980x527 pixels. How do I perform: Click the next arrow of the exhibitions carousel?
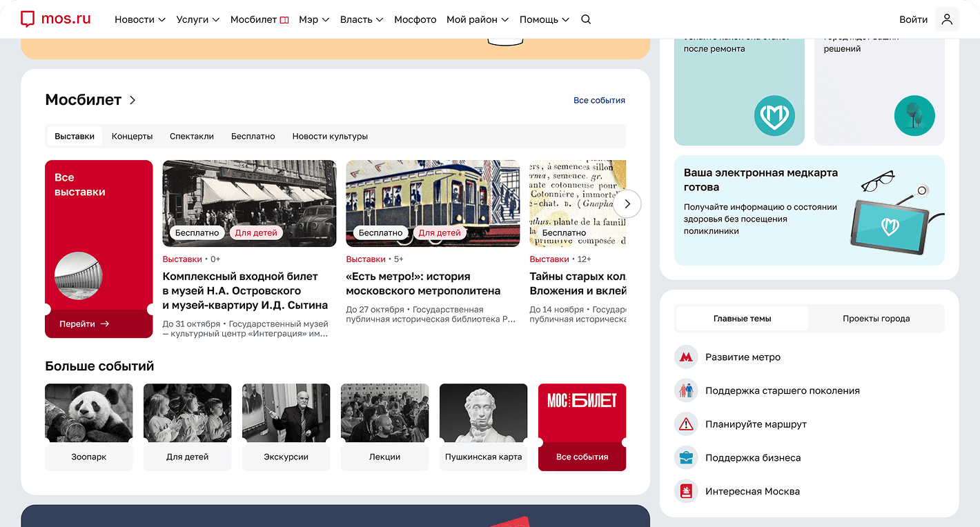pyautogui.click(x=627, y=204)
